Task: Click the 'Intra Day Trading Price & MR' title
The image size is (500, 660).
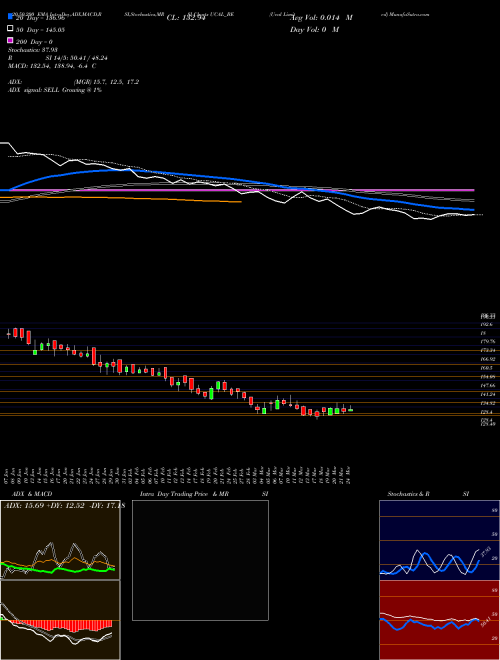Action: (185, 494)
